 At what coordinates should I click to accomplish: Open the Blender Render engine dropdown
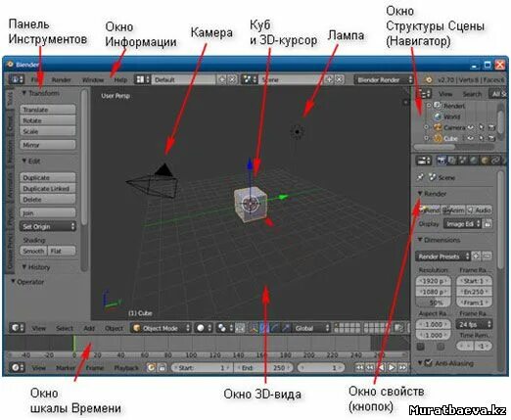point(384,79)
